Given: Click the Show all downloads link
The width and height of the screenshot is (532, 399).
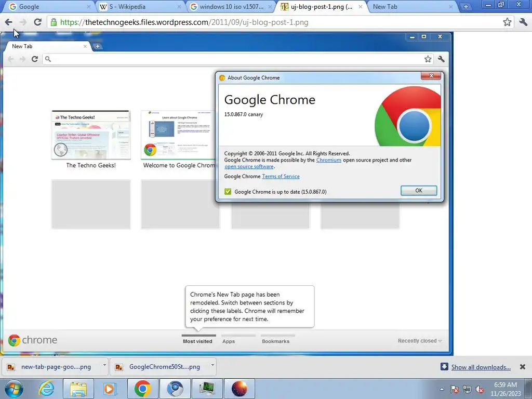Looking at the screenshot, I should point(481,367).
